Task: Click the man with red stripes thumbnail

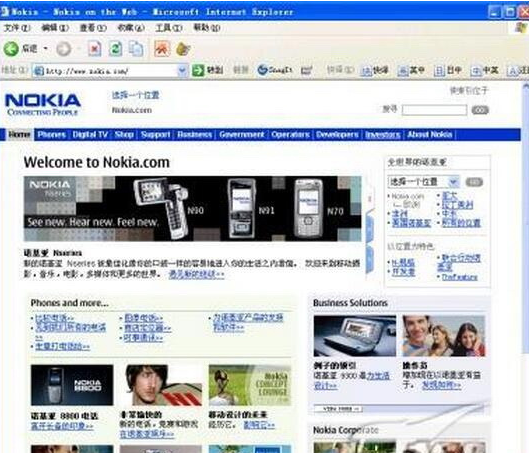Action: pyautogui.click(x=161, y=385)
